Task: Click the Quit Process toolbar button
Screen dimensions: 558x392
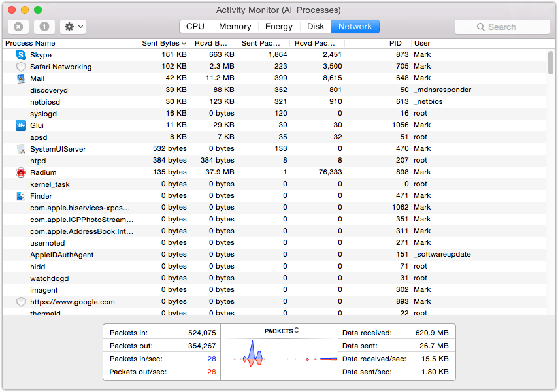Action: [18, 27]
